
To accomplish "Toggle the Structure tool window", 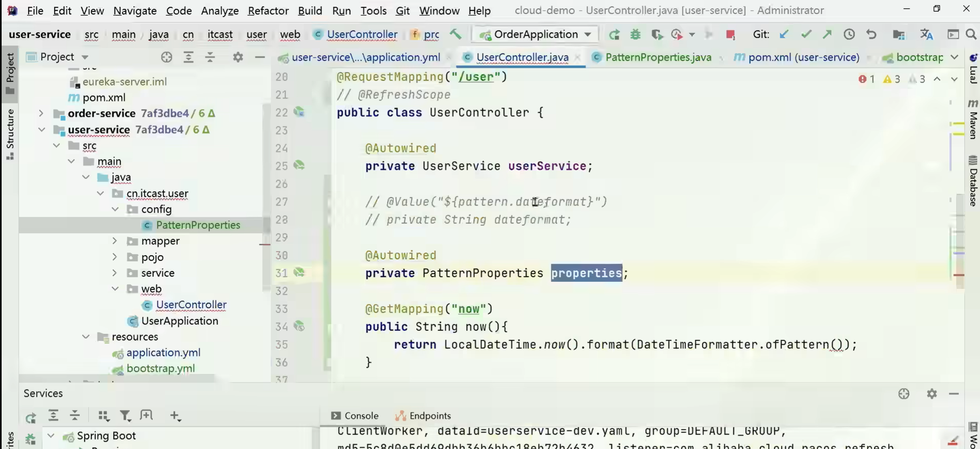I will [10, 134].
